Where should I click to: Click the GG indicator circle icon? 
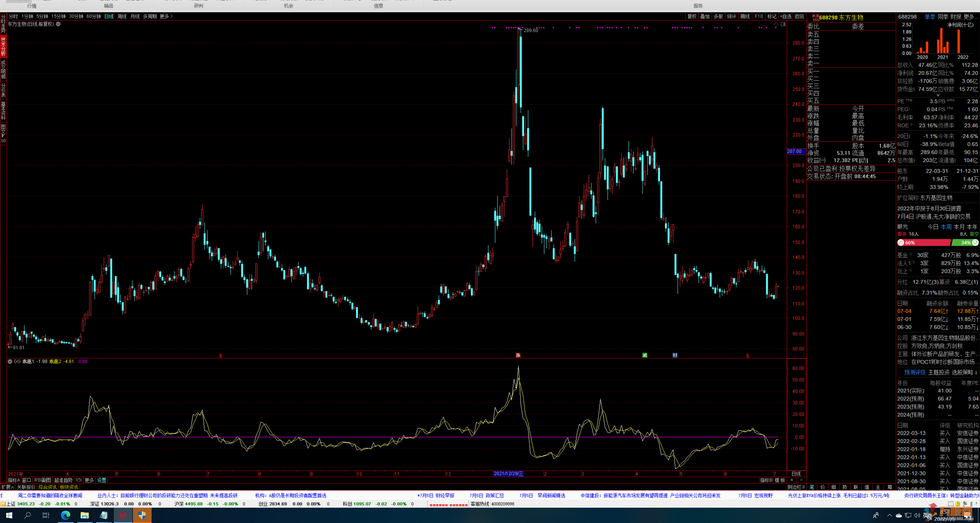(10, 361)
